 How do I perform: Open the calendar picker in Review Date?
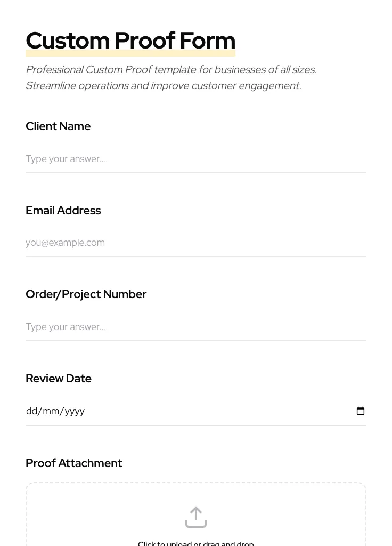361,411
